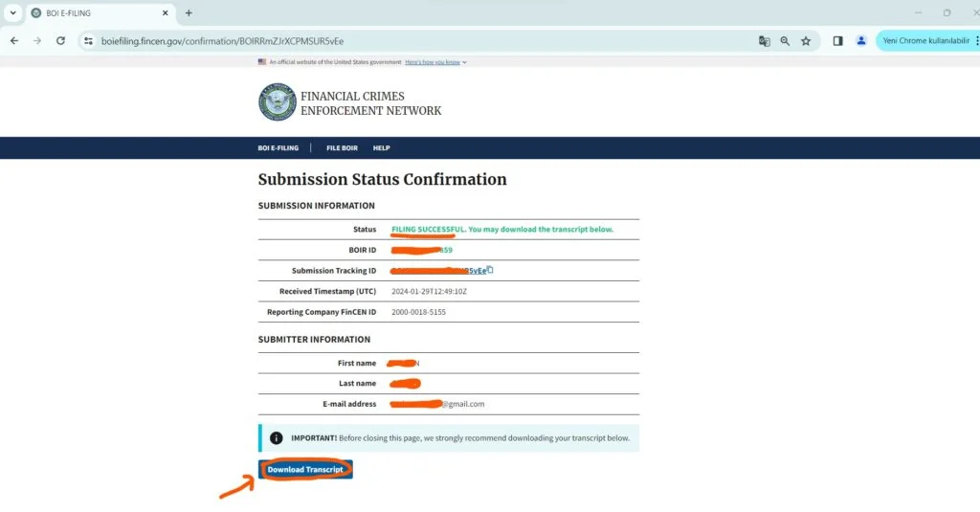Open the FILE BOIR menu item
Viewport: 980px width, 512px height.
tap(340, 148)
